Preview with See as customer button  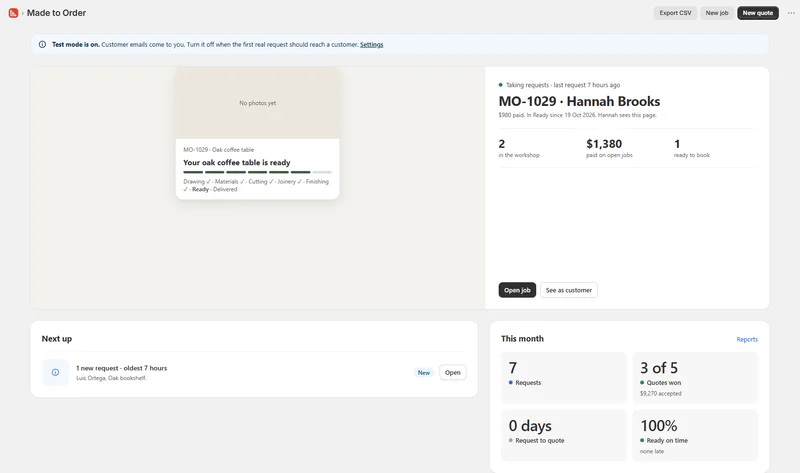pyautogui.click(x=568, y=290)
